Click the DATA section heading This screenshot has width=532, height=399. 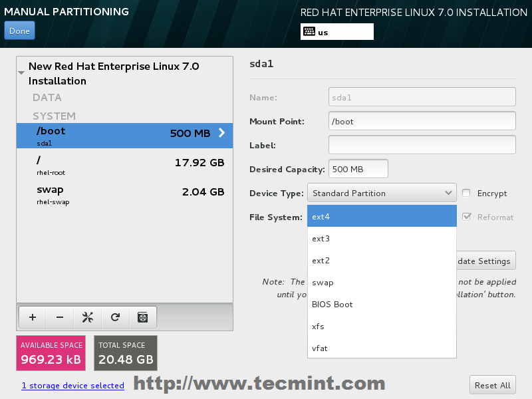pyautogui.click(x=47, y=98)
